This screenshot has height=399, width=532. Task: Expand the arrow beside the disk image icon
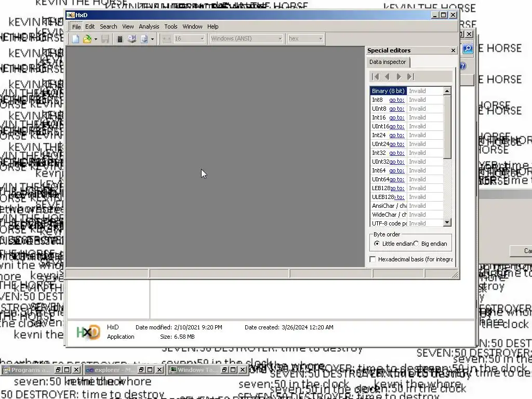152,39
